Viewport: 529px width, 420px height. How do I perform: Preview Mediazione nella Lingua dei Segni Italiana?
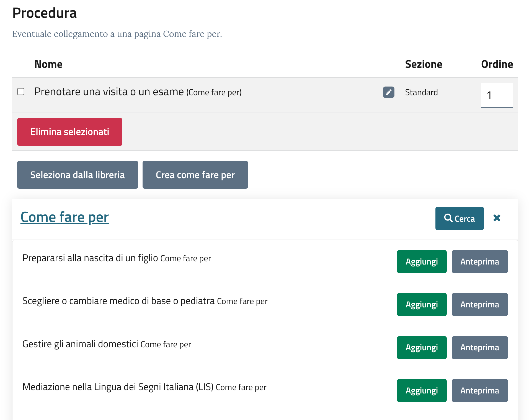479,390
